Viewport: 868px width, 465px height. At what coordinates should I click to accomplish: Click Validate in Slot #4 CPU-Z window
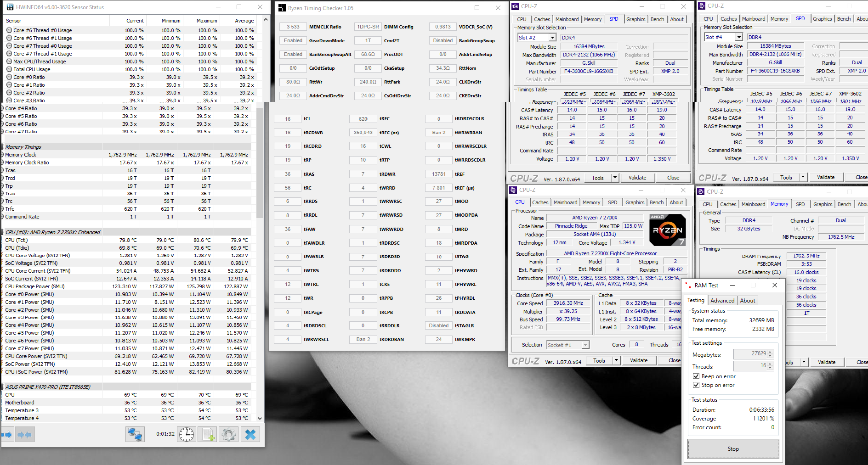826,177
